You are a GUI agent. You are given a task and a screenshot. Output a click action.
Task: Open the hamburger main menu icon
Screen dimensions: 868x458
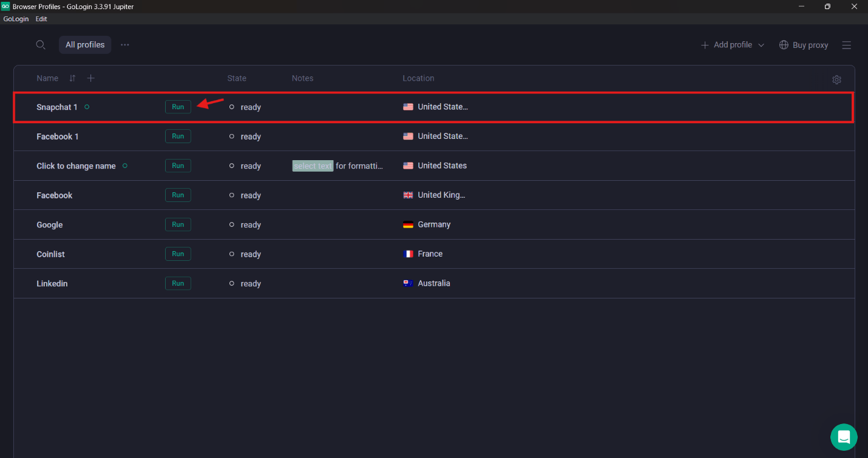pos(847,45)
